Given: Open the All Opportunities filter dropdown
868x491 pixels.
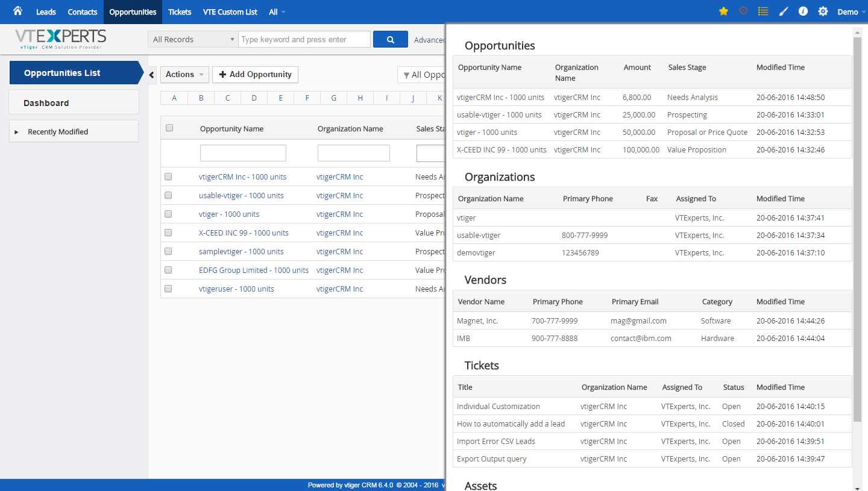Looking at the screenshot, I should point(422,75).
